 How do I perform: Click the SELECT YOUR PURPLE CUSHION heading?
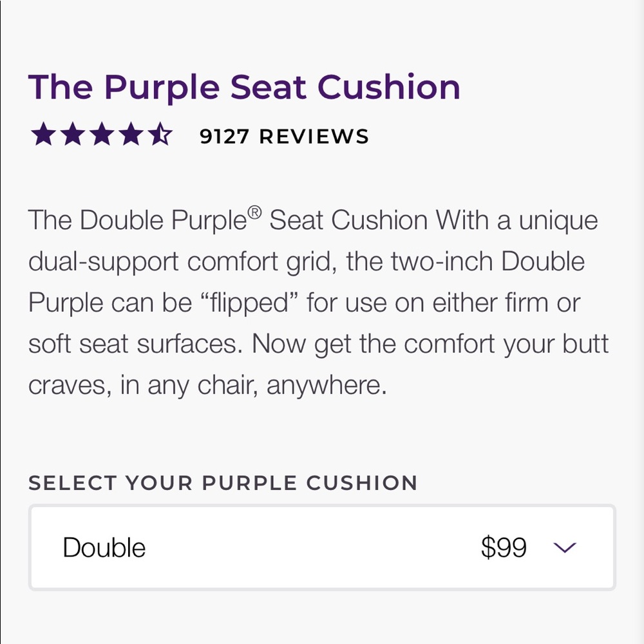[222, 482]
